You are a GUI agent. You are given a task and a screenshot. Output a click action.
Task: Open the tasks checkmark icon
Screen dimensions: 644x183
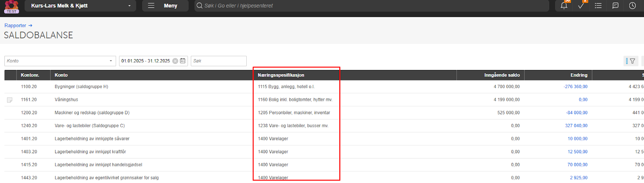(581, 6)
